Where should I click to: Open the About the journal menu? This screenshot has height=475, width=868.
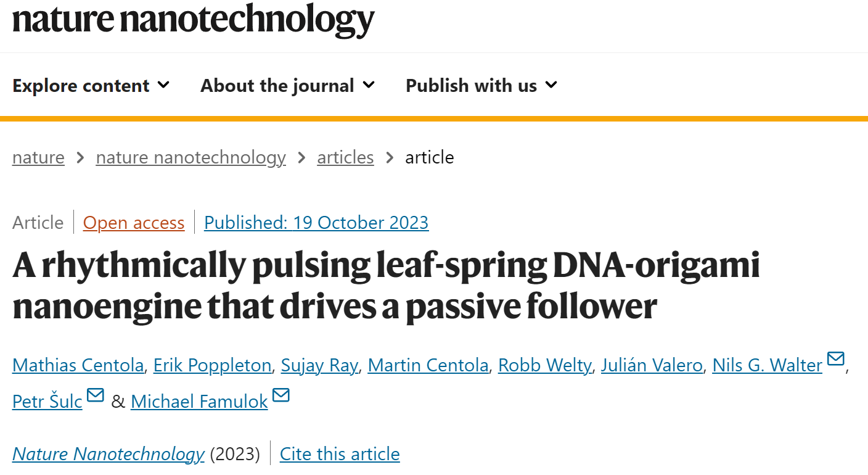pos(288,85)
